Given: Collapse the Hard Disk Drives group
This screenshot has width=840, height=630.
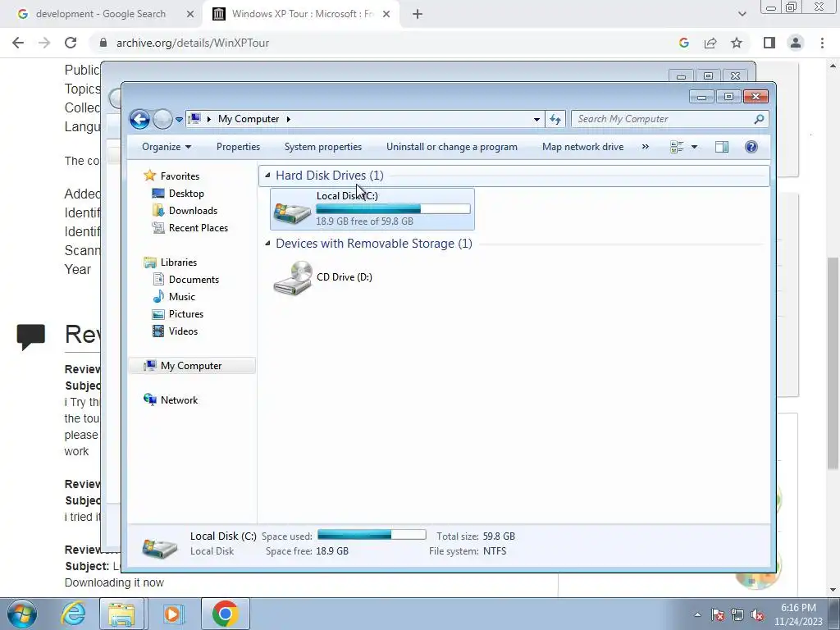Looking at the screenshot, I should point(267,176).
